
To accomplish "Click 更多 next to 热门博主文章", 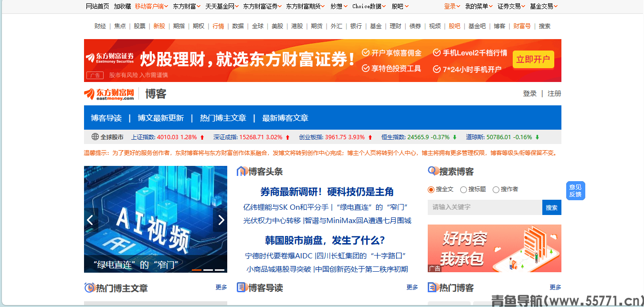I will tap(222, 287).
